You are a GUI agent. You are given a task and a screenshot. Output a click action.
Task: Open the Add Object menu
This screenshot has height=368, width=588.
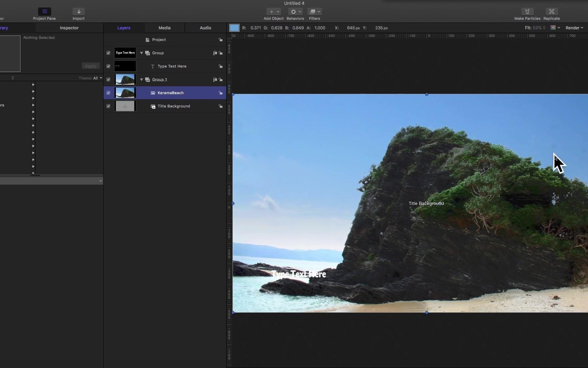click(274, 12)
